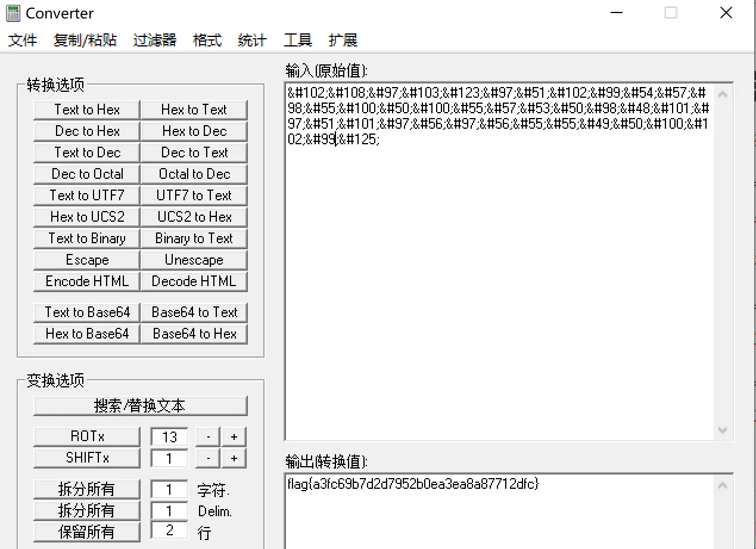Viewport: 756px width, 549px height.
Task: Open the 过滤器 menu
Action: pos(154,40)
